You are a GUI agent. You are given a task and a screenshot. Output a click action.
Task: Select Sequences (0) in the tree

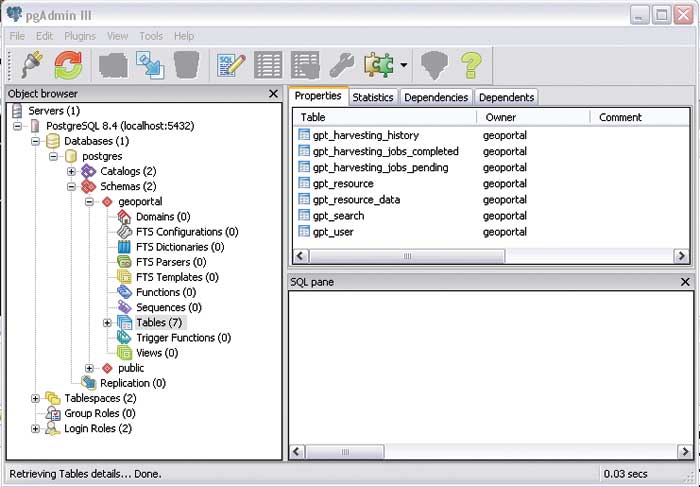click(169, 308)
